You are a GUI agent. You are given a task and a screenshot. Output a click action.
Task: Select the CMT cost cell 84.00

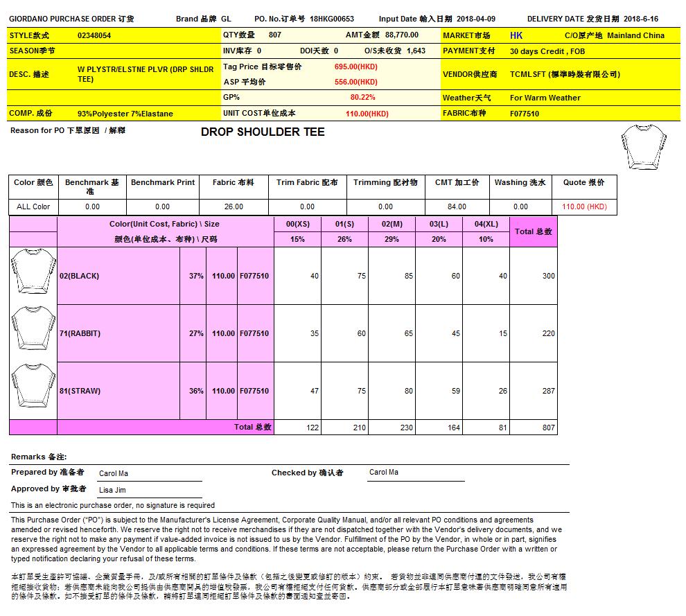coord(457,206)
